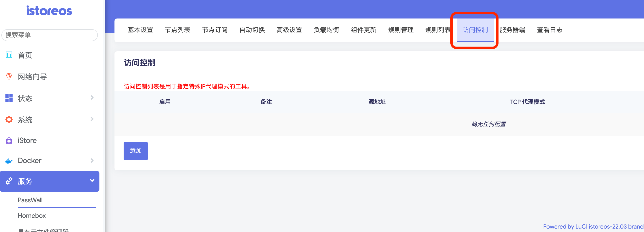644x232 pixels.
Task: Click the Docker whale icon
Action: [x=9, y=161]
